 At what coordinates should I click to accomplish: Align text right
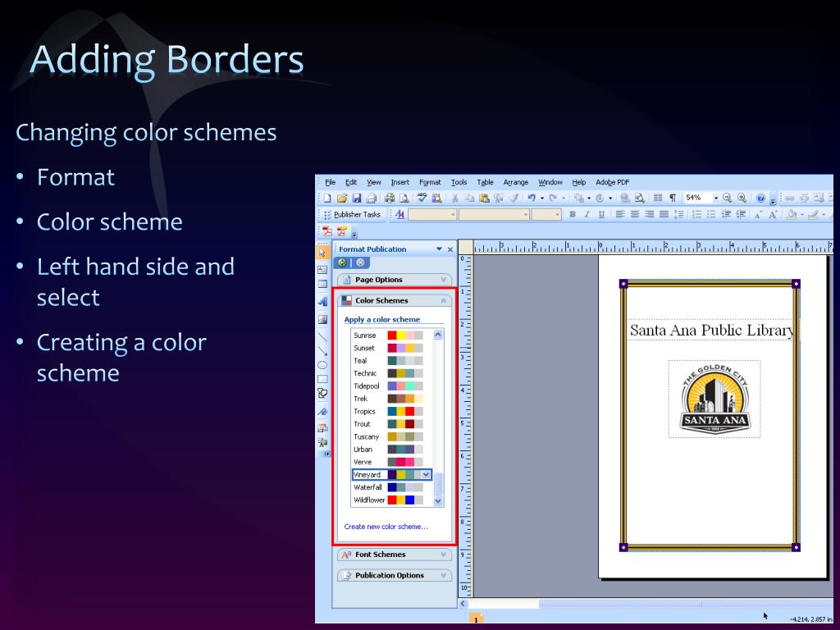pos(650,214)
